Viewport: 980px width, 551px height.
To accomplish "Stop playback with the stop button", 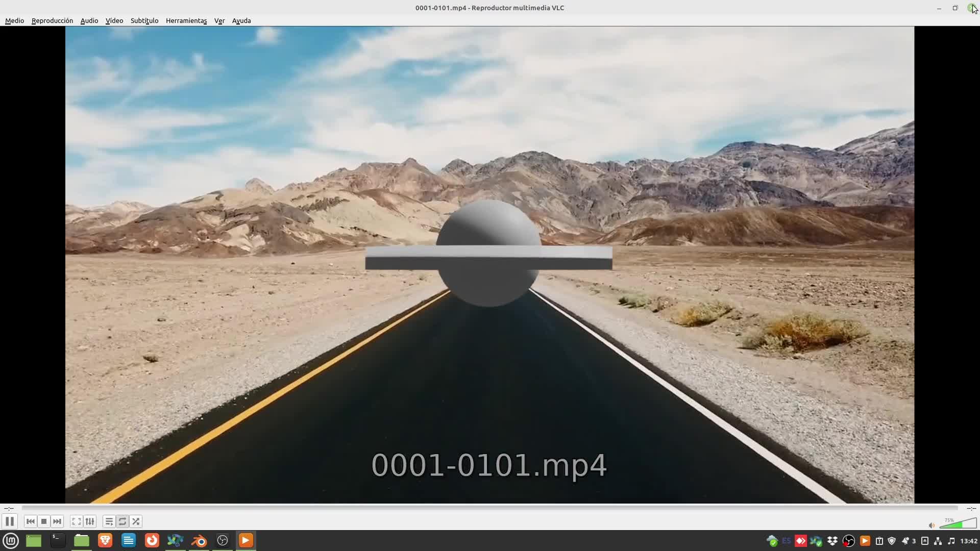I will pos(44,521).
